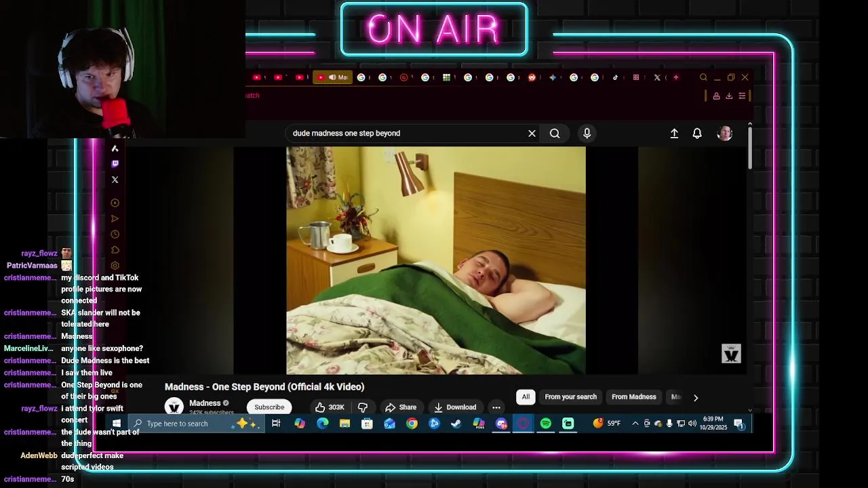Like the video showing 303K
This screenshot has height=488, width=868.
pos(330,407)
